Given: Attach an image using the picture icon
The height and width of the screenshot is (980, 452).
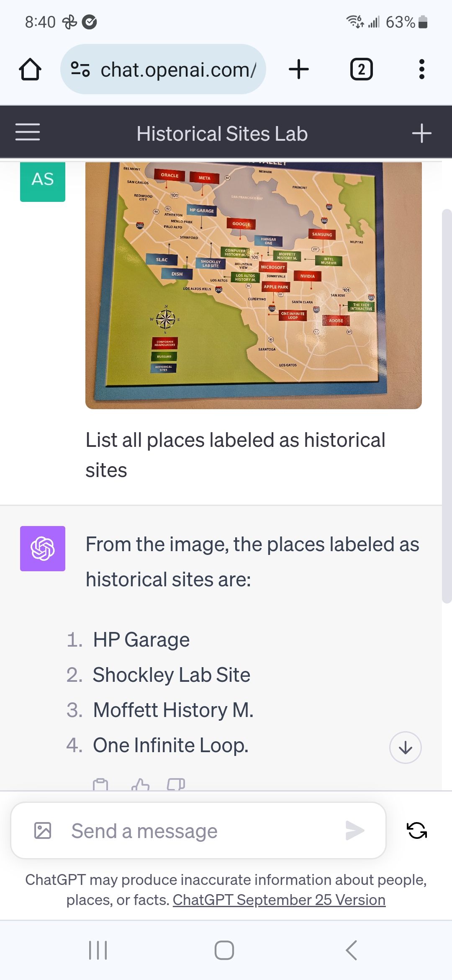Looking at the screenshot, I should coord(43,830).
